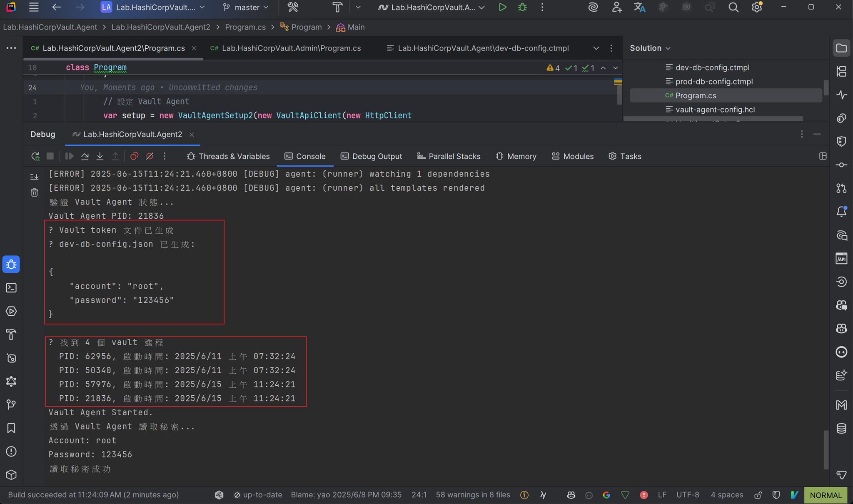Navigate back with the left arrow
The image size is (853, 504).
tap(56, 7)
